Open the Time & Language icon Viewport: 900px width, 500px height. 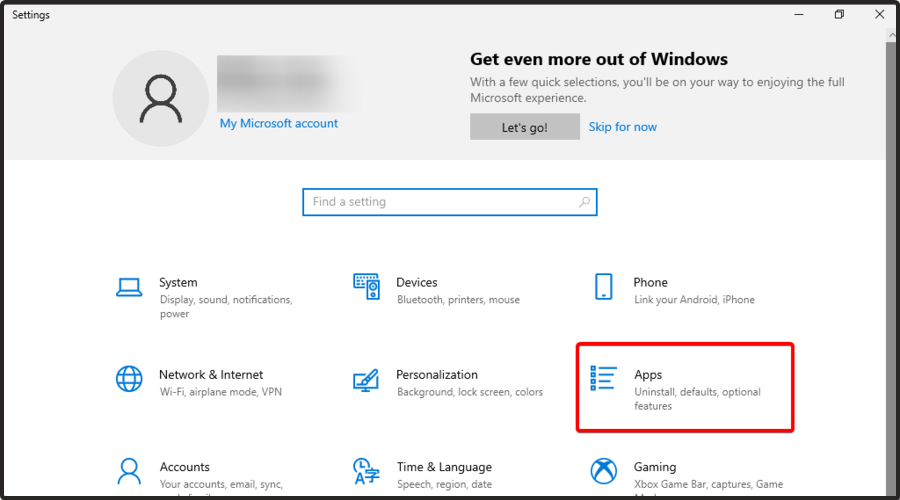[x=366, y=471]
